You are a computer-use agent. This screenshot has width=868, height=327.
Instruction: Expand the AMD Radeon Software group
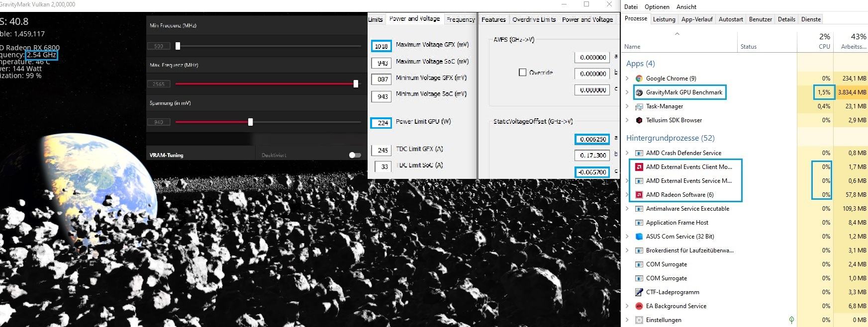tap(627, 195)
